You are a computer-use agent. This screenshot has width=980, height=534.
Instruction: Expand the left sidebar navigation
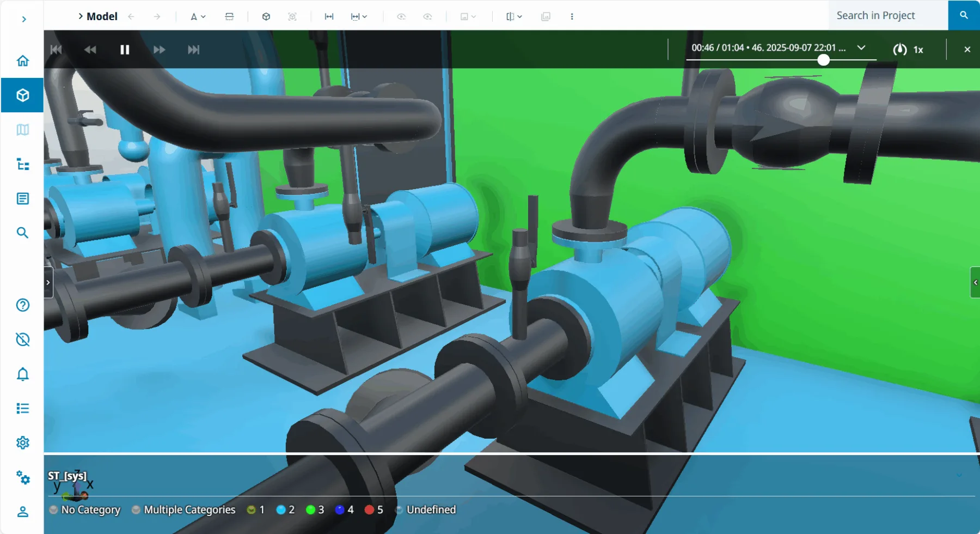click(23, 19)
